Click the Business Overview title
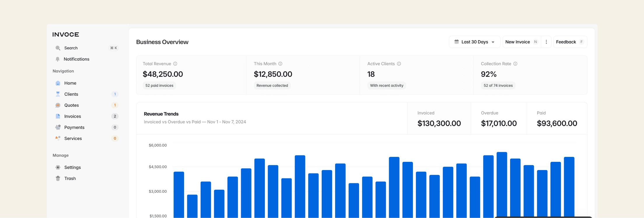644x218 pixels. (x=162, y=42)
